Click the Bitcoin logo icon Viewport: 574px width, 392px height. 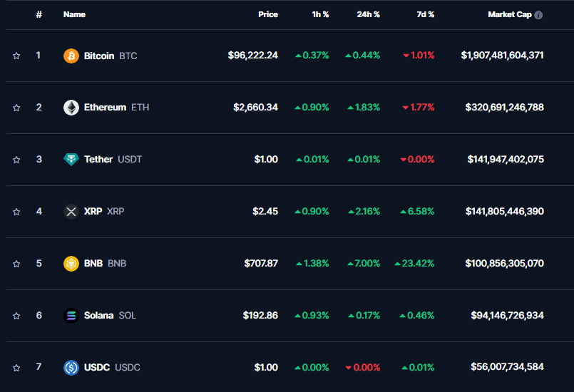[x=71, y=56]
